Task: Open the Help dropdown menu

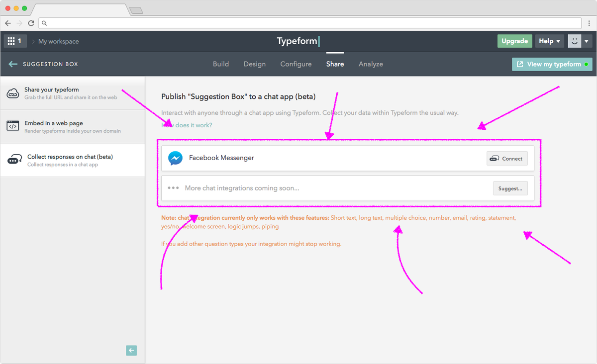Action: (550, 41)
